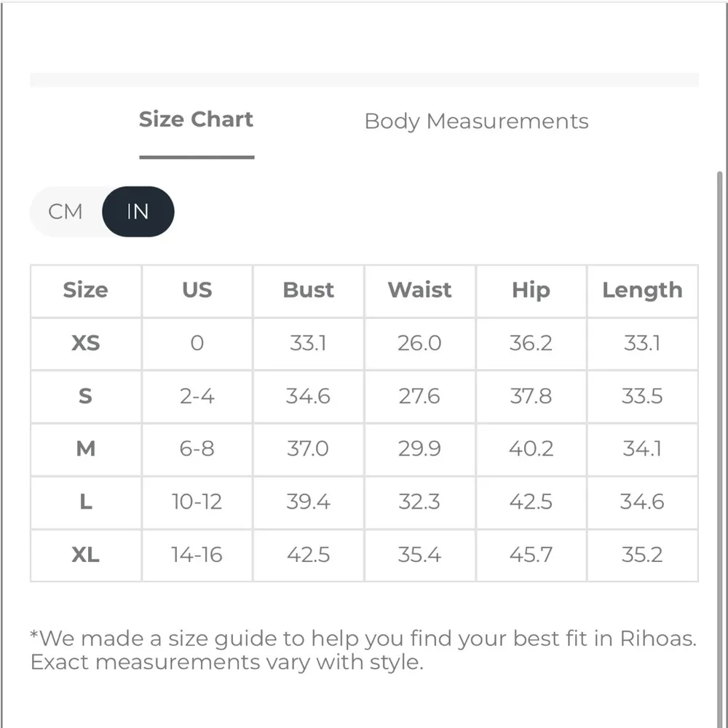This screenshot has height=728, width=728.
Task: Click the Length column header
Action: pyautogui.click(x=642, y=290)
